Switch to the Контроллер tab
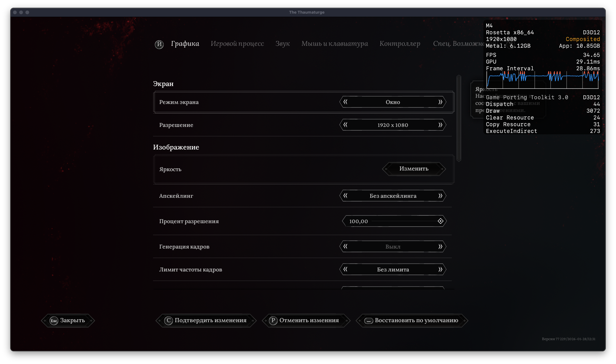The width and height of the screenshot is (616, 364). point(400,44)
